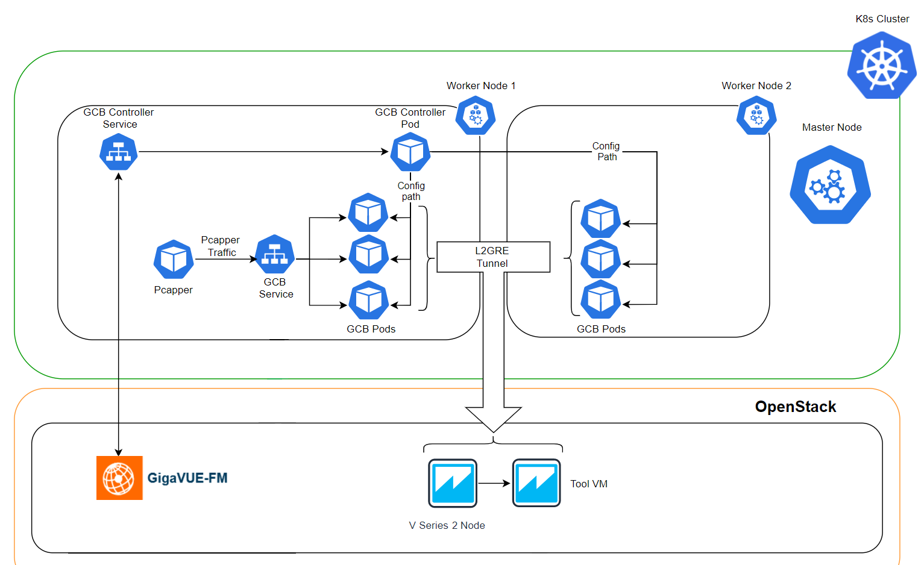Click the top GCB pod in Worker Node 1
924x565 pixels.
pyautogui.click(x=368, y=213)
